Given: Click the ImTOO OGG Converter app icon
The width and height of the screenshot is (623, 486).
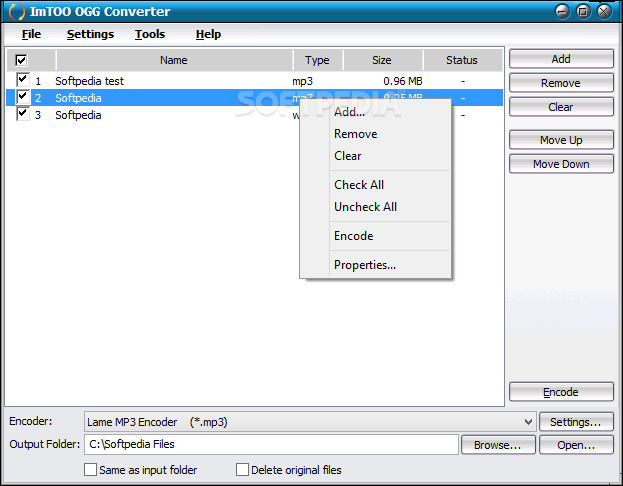Looking at the screenshot, I should (16, 12).
